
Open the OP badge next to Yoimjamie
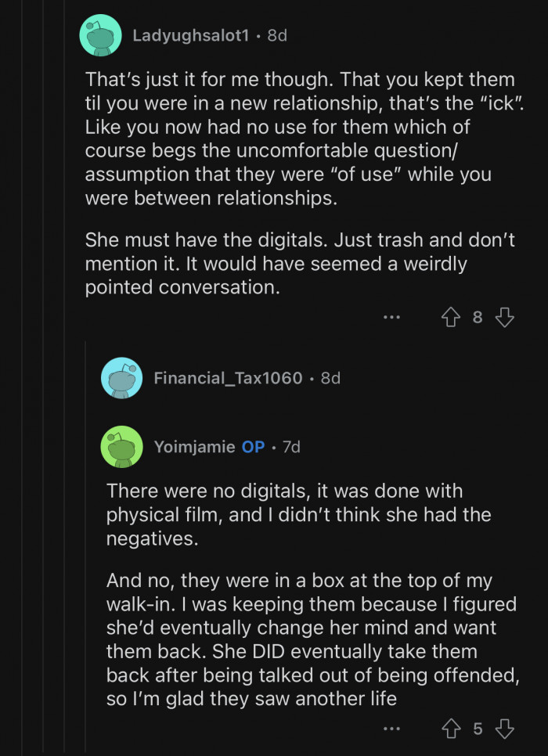pos(252,446)
